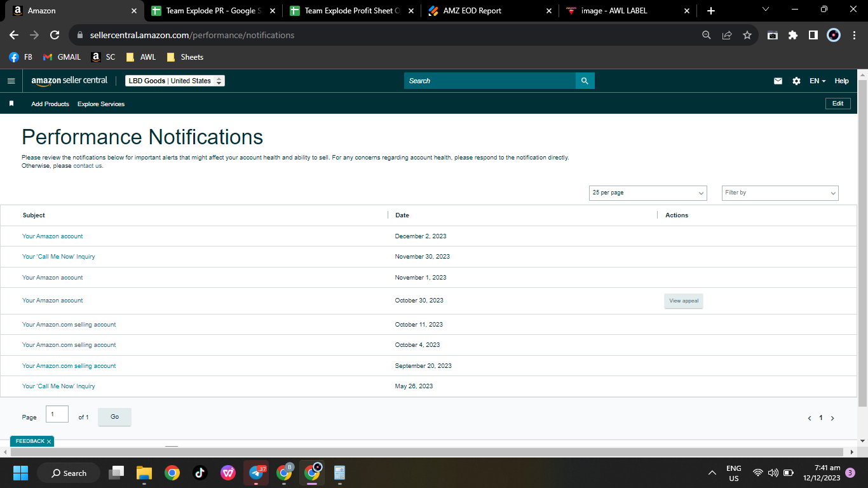Click the Edit button

(837, 104)
